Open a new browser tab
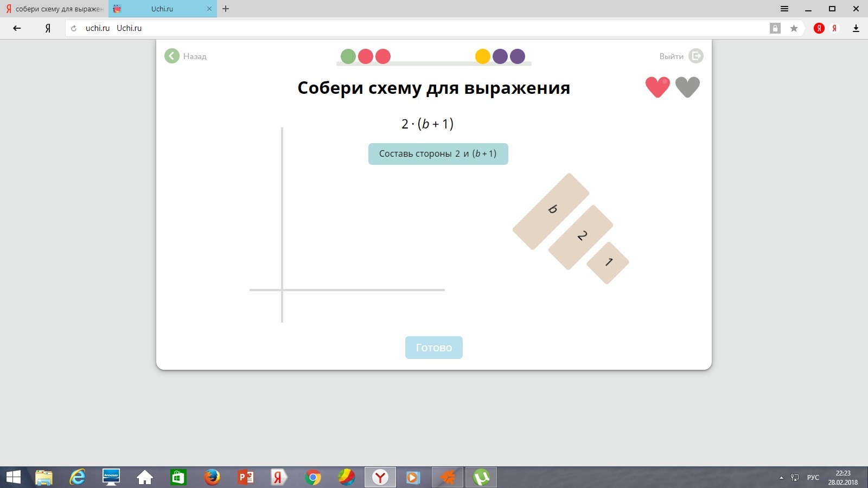868x488 pixels. [x=226, y=9]
